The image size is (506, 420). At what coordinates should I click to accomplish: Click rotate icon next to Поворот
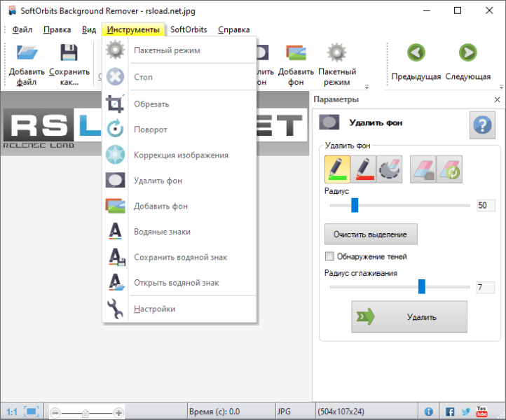(x=115, y=128)
